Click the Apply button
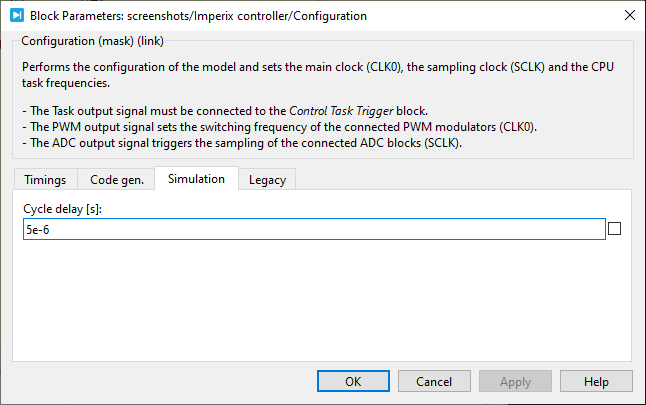 coord(515,381)
